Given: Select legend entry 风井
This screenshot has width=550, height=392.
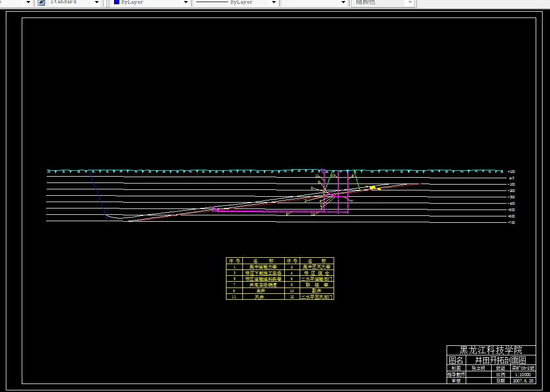Looking at the screenshot, I should pyautogui.click(x=259, y=297).
